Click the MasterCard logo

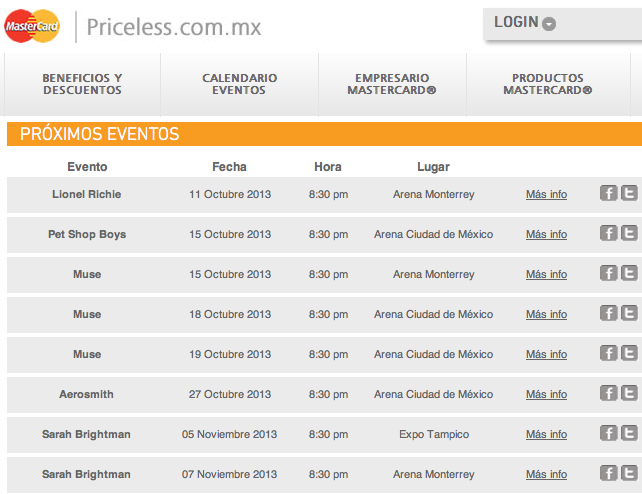tap(32, 25)
